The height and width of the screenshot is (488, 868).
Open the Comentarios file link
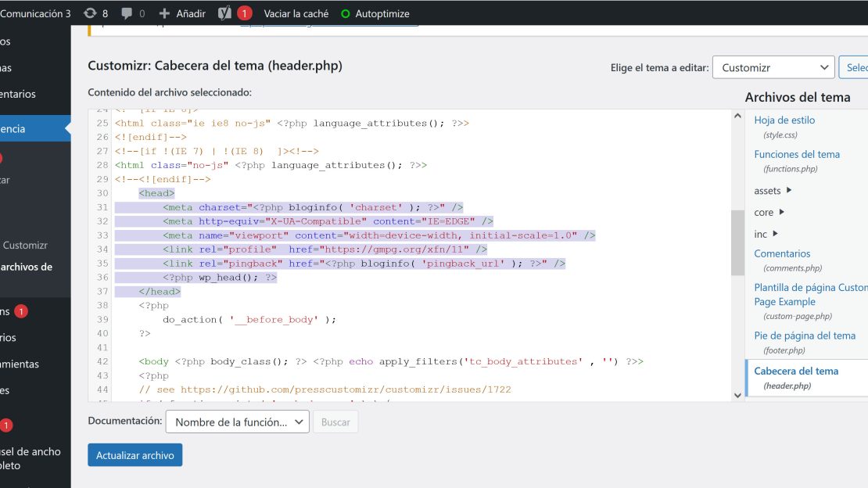pyautogui.click(x=782, y=253)
